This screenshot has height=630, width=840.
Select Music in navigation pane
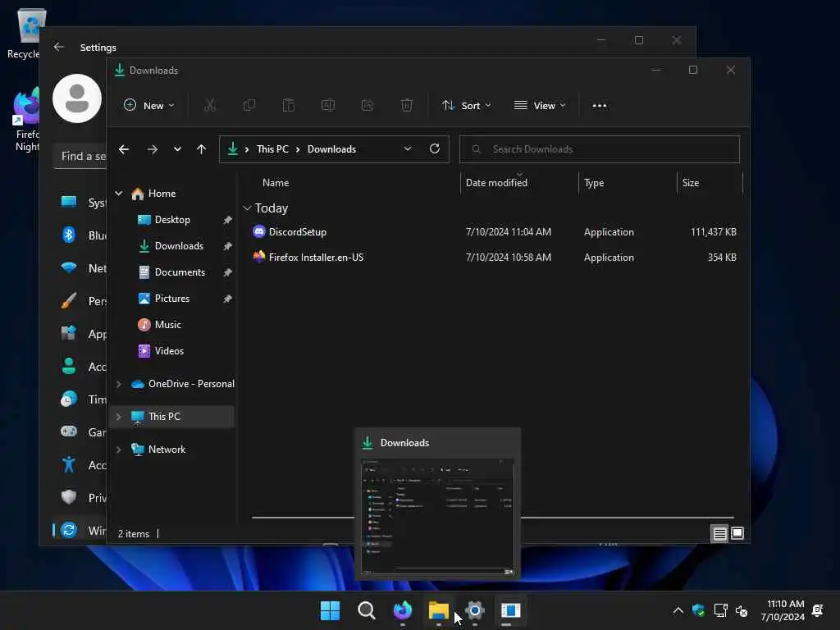pyautogui.click(x=167, y=325)
